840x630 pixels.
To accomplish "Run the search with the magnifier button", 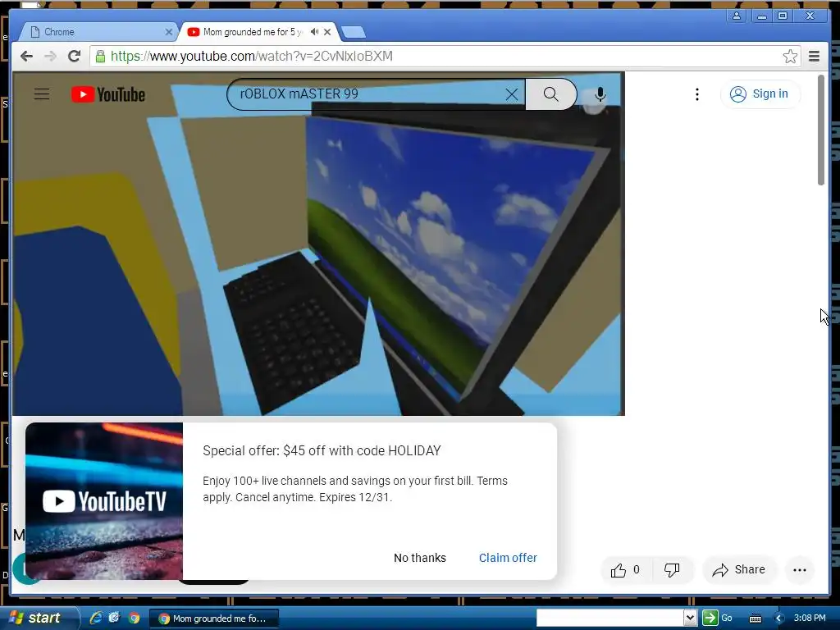I will [550, 94].
